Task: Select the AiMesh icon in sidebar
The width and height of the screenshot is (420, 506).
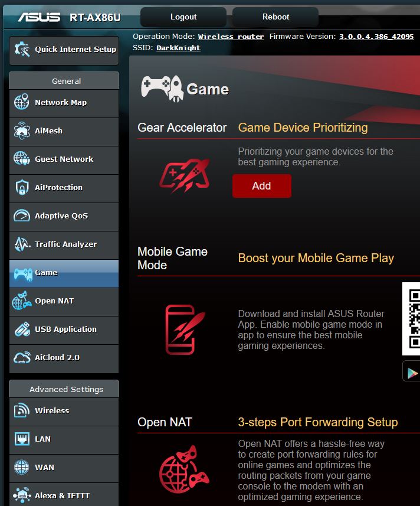Action: click(x=22, y=130)
